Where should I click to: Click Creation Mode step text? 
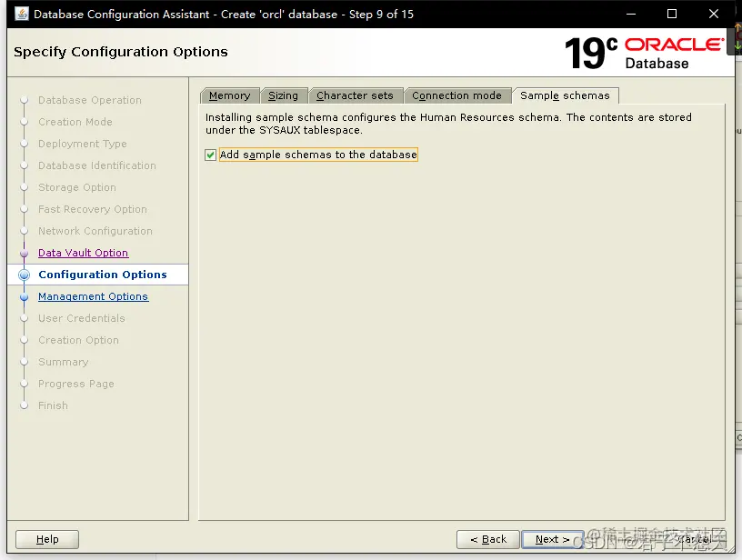[75, 122]
